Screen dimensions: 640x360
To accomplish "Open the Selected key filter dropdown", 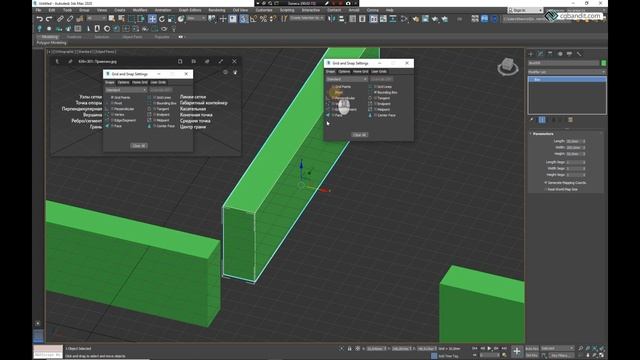I will [557, 348].
